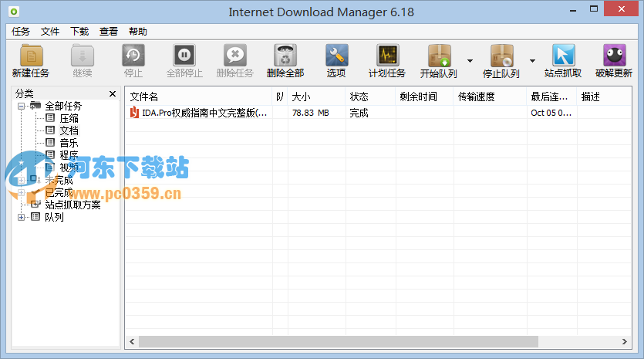The image size is (644, 359).
Task: Click the 删除任务 delete task icon
Action: [x=235, y=56]
